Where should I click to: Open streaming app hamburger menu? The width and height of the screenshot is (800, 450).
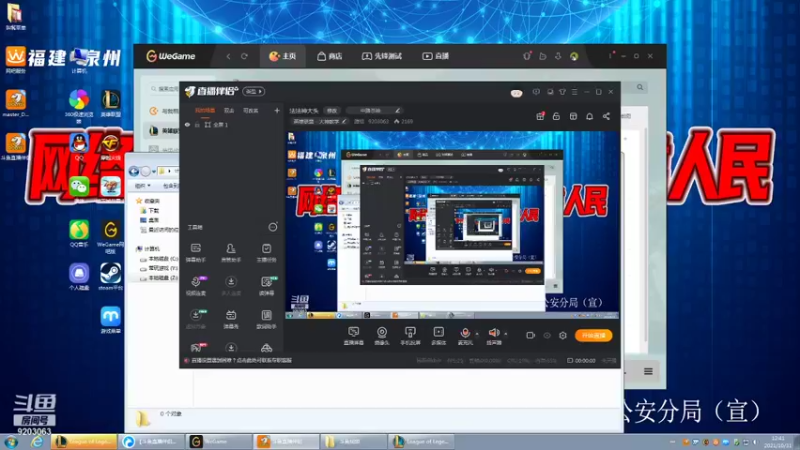tap(574, 92)
